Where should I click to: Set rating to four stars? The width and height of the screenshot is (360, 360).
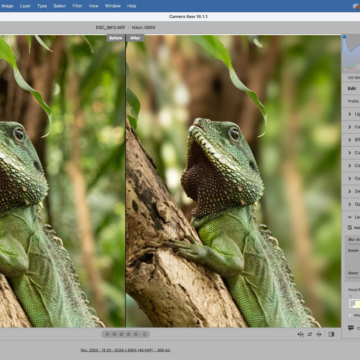[128, 334]
